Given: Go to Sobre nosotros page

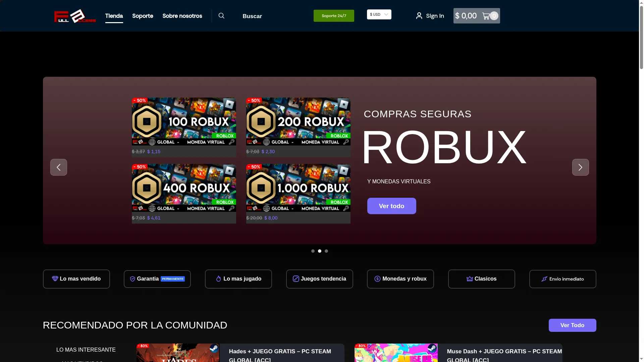Looking at the screenshot, I should click(x=182, y=16).
